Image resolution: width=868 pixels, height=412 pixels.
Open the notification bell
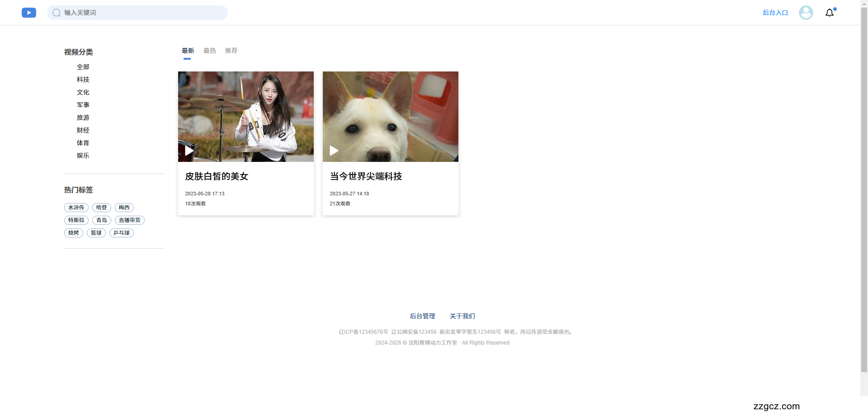coord(830,13)
